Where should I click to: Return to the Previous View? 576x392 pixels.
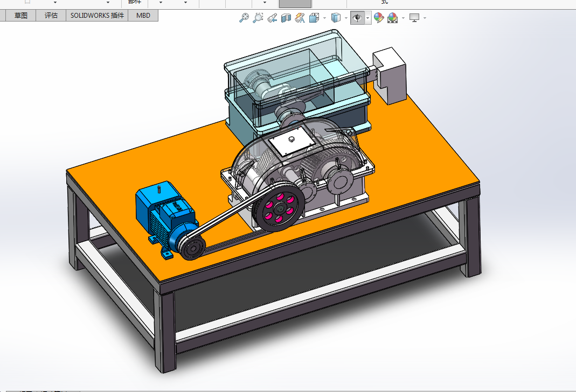272,18
